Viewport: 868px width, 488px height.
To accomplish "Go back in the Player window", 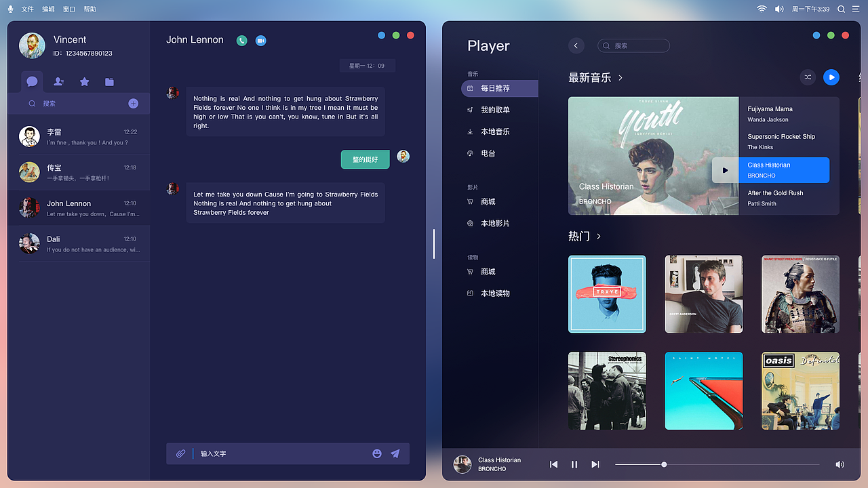I will coord(576,45).
